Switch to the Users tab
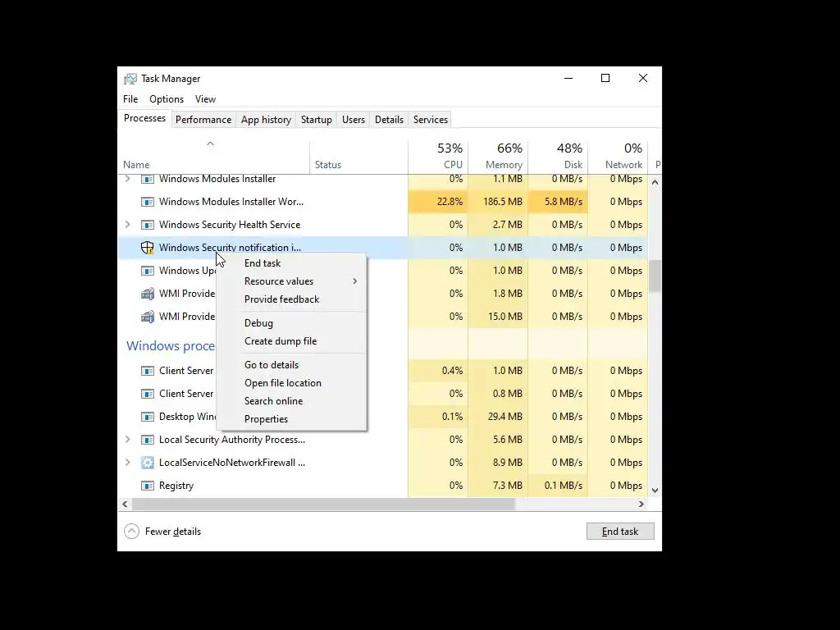Screen dimensions: 840x630 [x=354, y=120]
